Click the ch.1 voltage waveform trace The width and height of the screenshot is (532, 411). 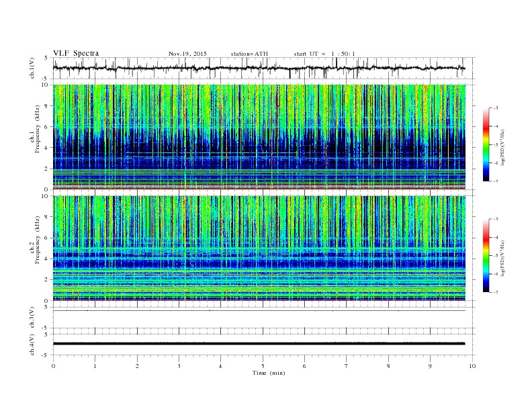259,68
